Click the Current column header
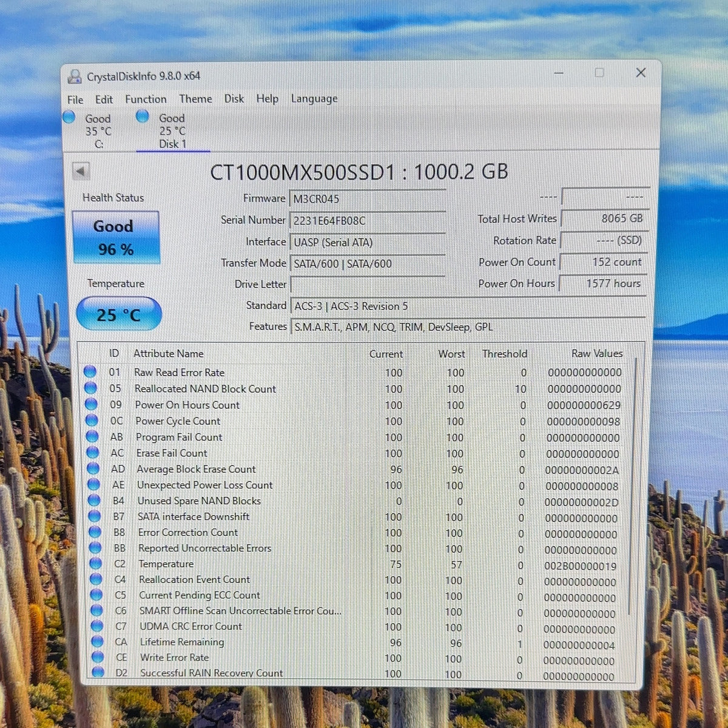Viewport: 728px width, 728px height. pos(386,354)
